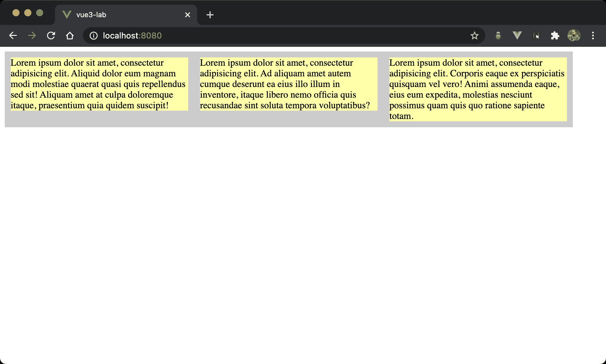Bookmark this page with the star
Image resolution: width=606 pixels, height=364 pixels.
pyautogui.click(x=474, y=36)
